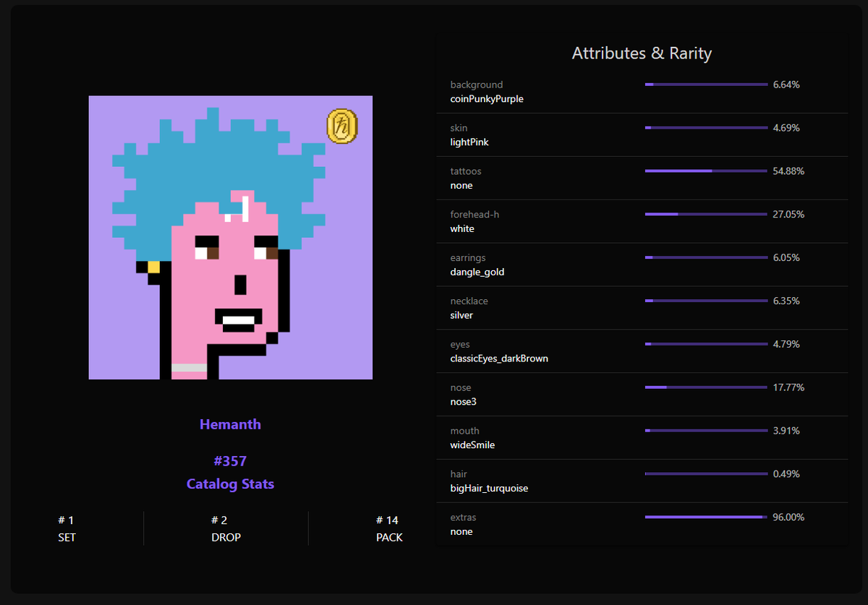This screenshot has width=868, height=605.
Task: Select the dangle_gold earrings value
Action: click(x=477, y=273)
